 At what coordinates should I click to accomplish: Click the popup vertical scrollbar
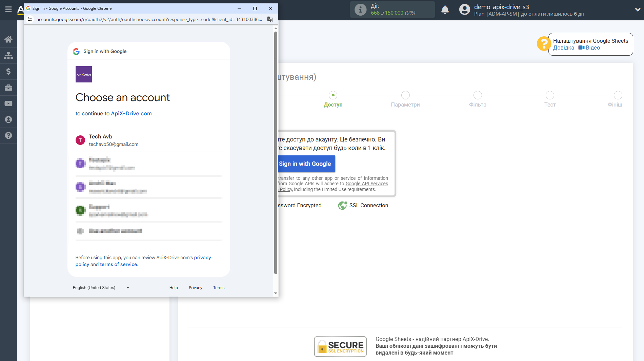point(276,153)
